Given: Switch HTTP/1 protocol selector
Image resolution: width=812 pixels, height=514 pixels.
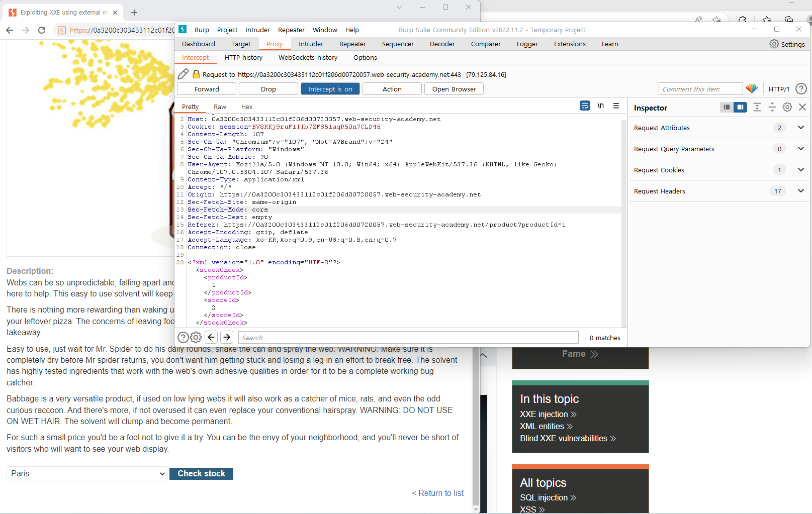Looking at the screenshot, I should coord(779,89).
